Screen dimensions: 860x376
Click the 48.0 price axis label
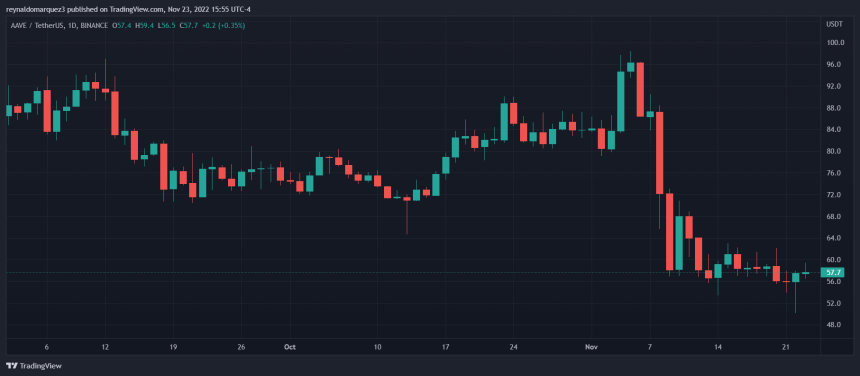point(834,325)
